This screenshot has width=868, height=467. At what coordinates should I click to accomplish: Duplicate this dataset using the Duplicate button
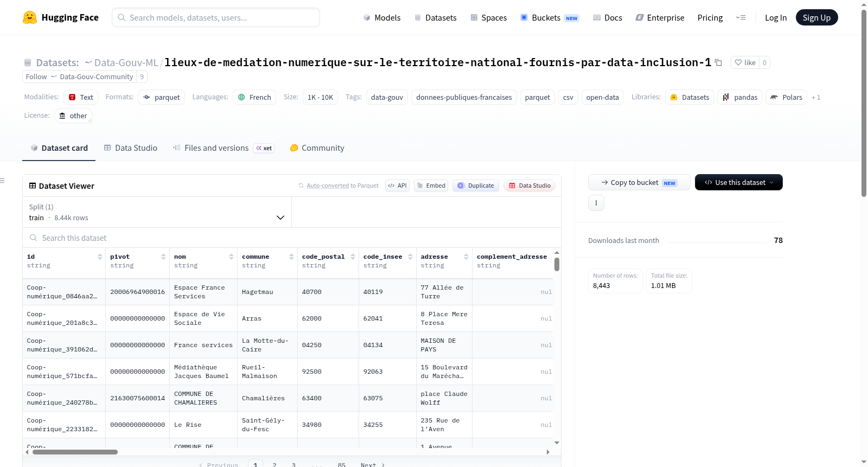coord(476,185)
